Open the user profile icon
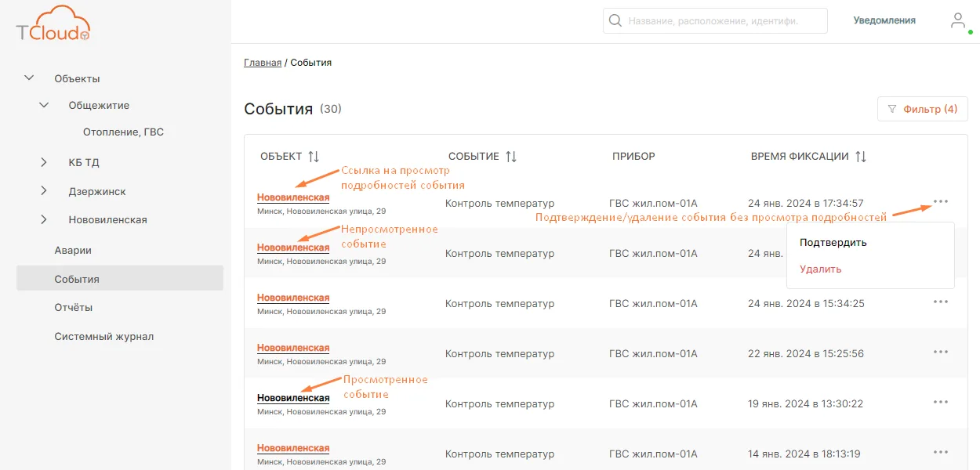980x470 pixels. pyautogui.click(x=958, y=21)
